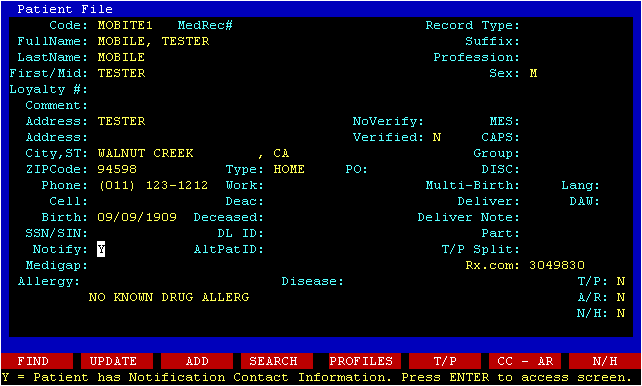Click the N/H flag value N
This screenshot has width=642, height=386.
coord(621,313)
